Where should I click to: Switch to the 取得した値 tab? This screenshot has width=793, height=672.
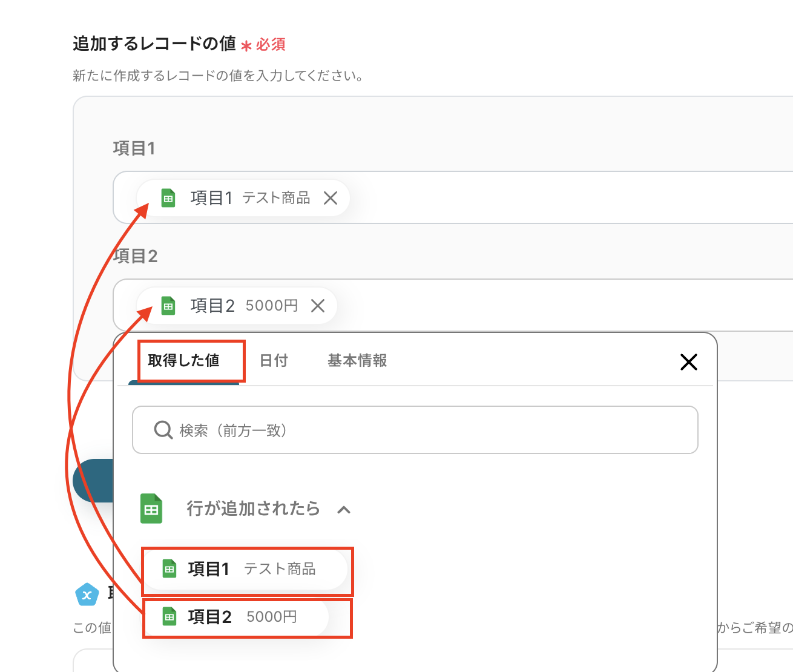pyautogui.click(x=184, y=361)
